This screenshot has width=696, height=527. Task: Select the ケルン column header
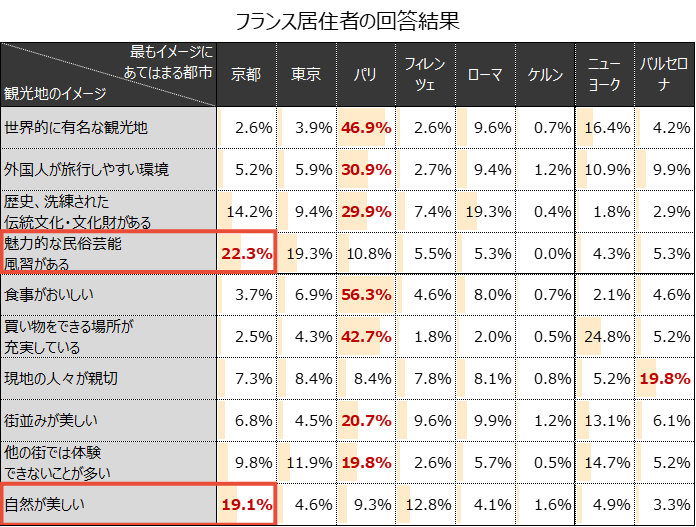545,75
